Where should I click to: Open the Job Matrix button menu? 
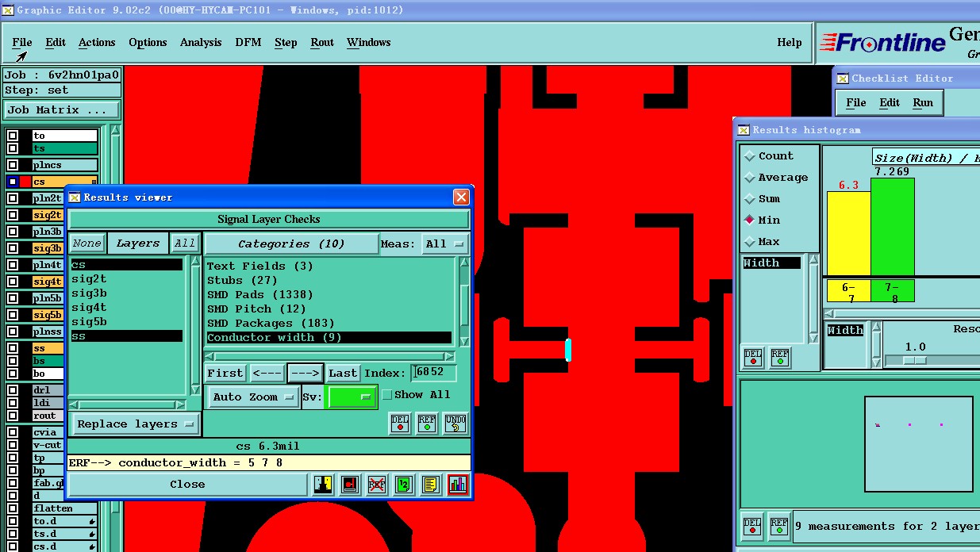62,109
